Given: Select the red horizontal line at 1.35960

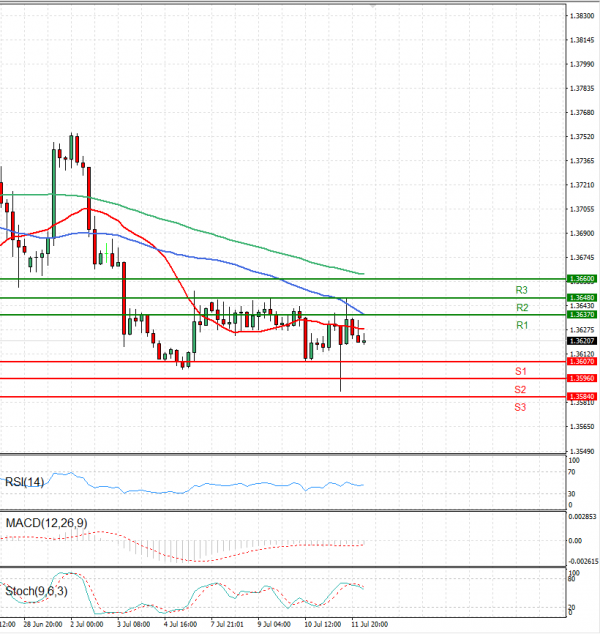Looking at the screenshot, I should click(283, 378).
